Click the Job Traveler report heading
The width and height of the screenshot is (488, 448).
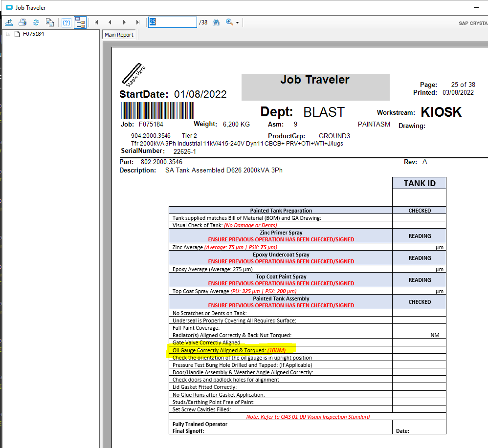[x=315, y=80]
